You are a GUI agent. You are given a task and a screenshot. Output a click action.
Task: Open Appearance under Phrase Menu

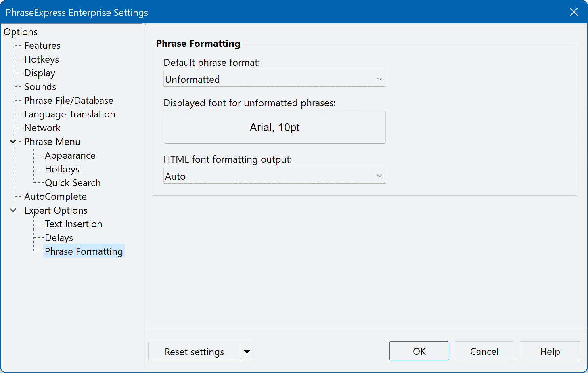70,155
